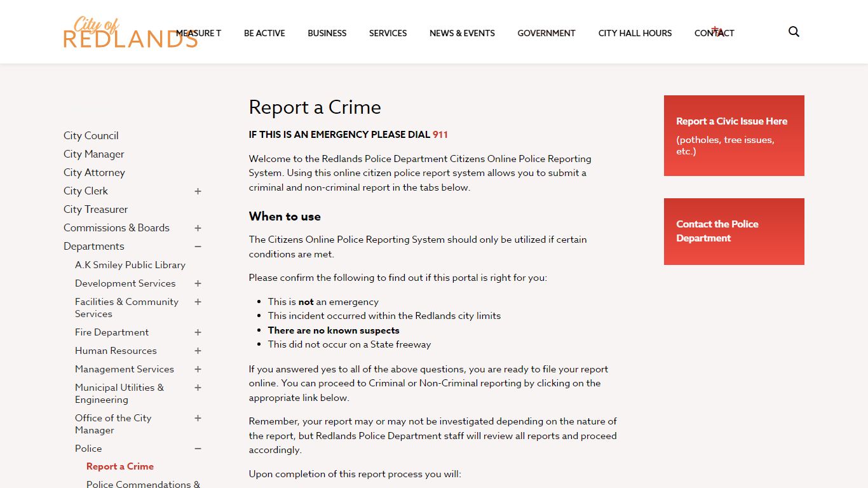Select the Report a Crime sidebar link
868x488 pixels.
pyautogui.click(x=120, y=466)
